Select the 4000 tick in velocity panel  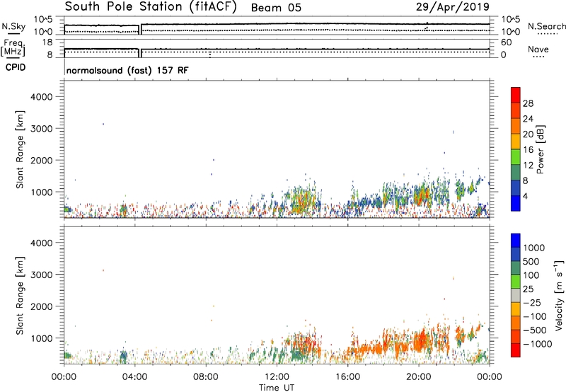pos(42,243)
